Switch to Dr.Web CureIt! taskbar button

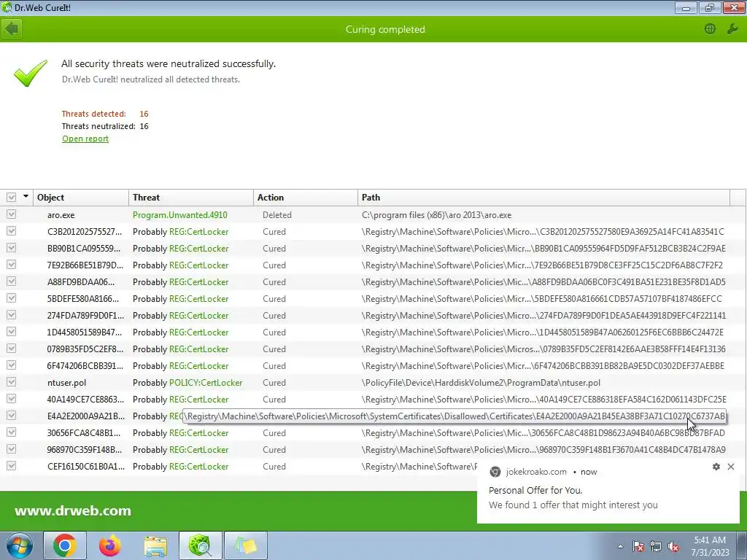coord(200,545)
